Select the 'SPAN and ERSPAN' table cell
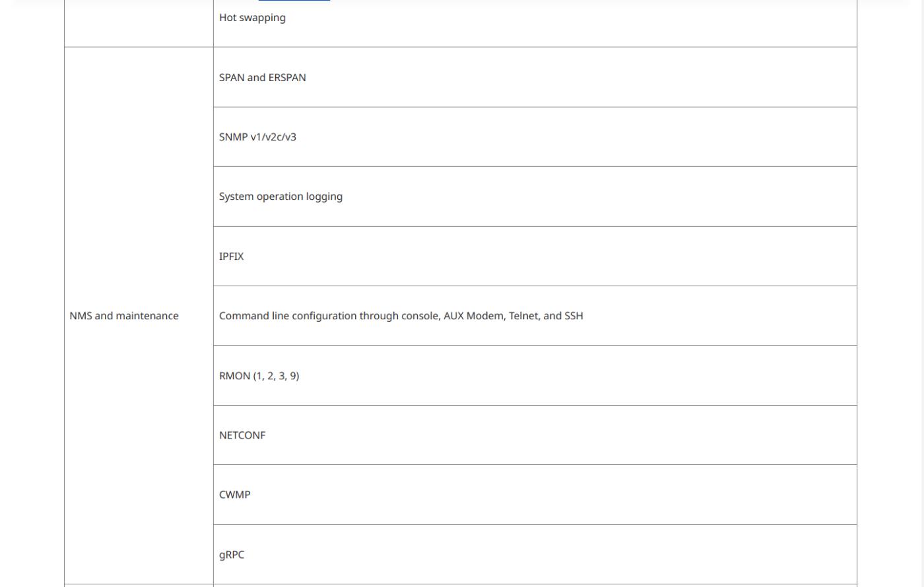The height and width of the screenshot is (587, 924). coord(535,77)
